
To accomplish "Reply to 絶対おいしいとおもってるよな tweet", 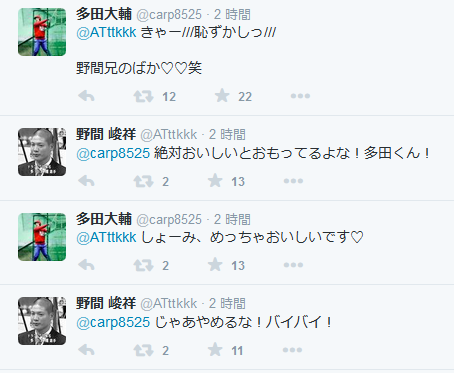I will pyautogui.click(x=86, y=181).
